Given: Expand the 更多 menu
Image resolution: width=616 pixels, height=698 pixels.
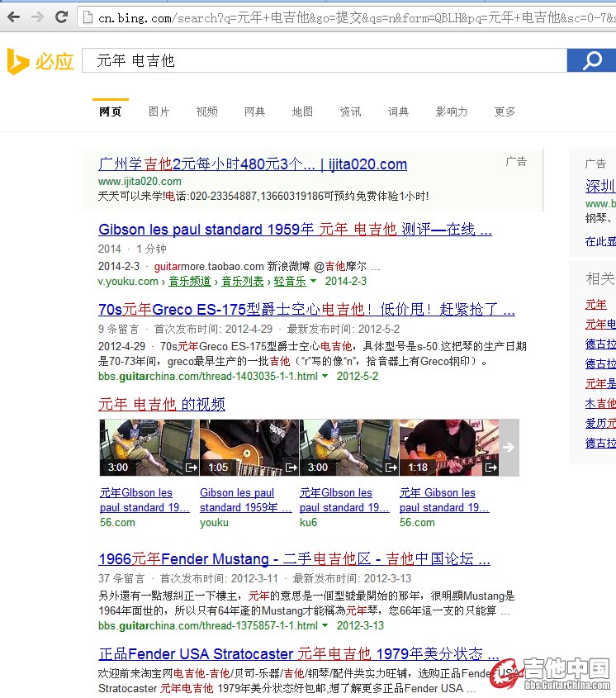Looking at the screenshot, I should (x=505, y=112).
